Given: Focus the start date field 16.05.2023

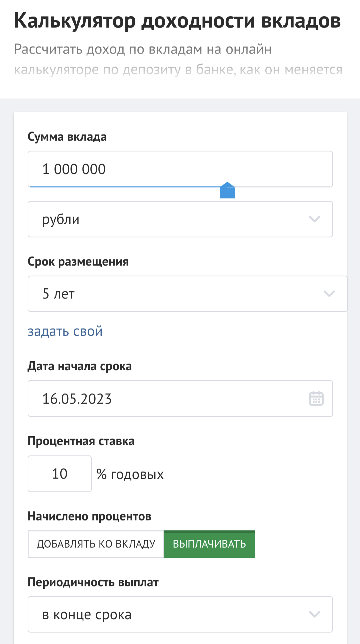Looking at the screenshot, I should coord(167,399).
